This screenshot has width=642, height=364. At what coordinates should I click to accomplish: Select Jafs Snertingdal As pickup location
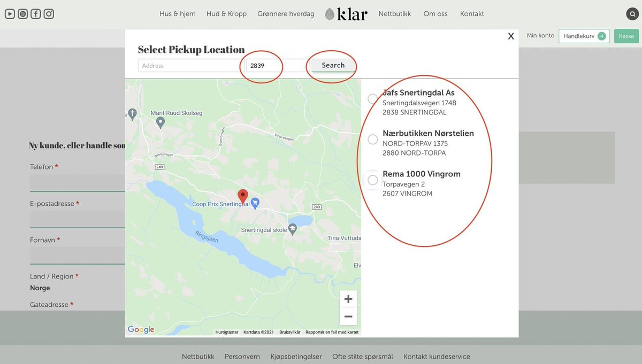point(373,99)
